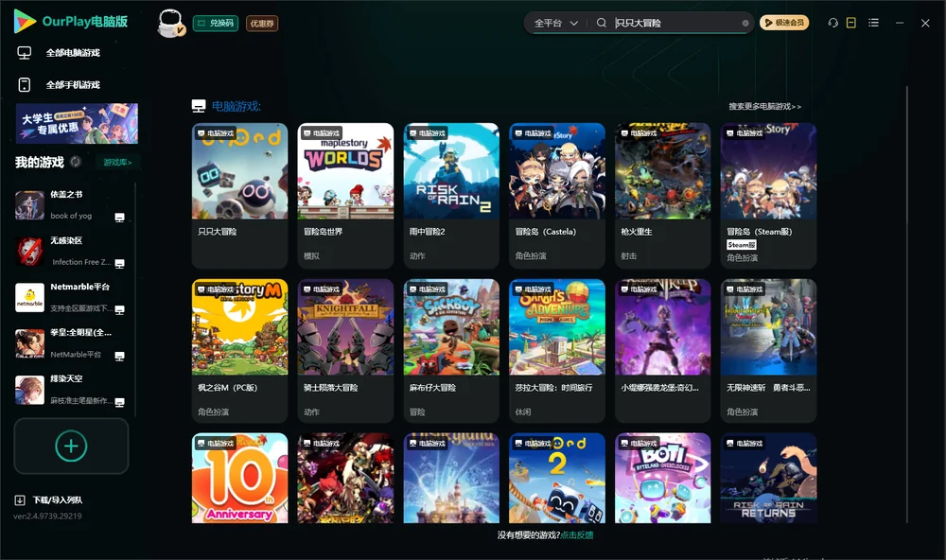Click the 优惠券 button
The height and width of the screenshot is (560, 946).
click(262, 23)
